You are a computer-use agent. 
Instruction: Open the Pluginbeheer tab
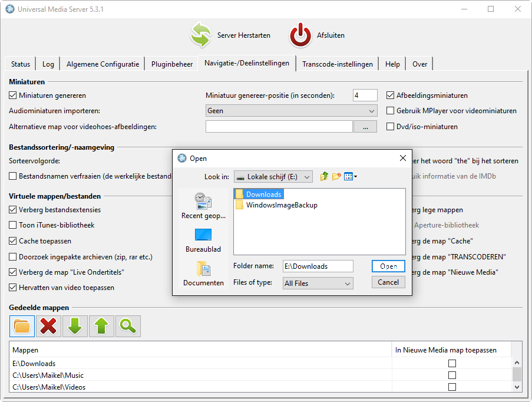pos(172,64)
